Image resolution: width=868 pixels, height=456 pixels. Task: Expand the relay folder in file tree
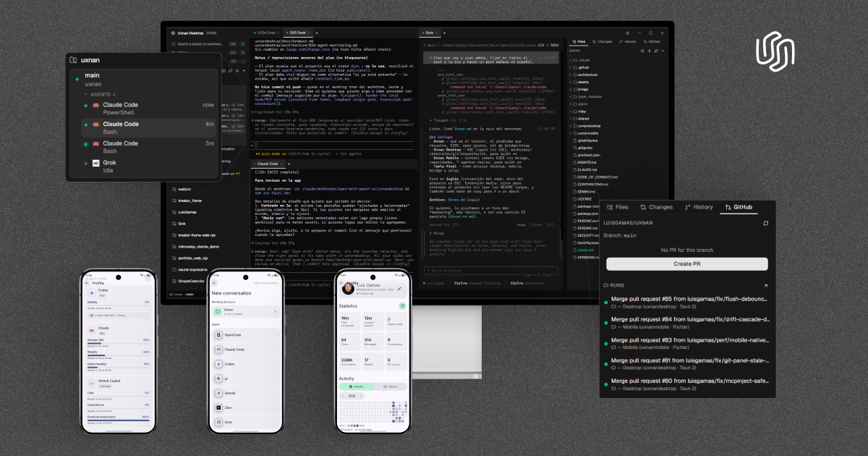(571, 111)
